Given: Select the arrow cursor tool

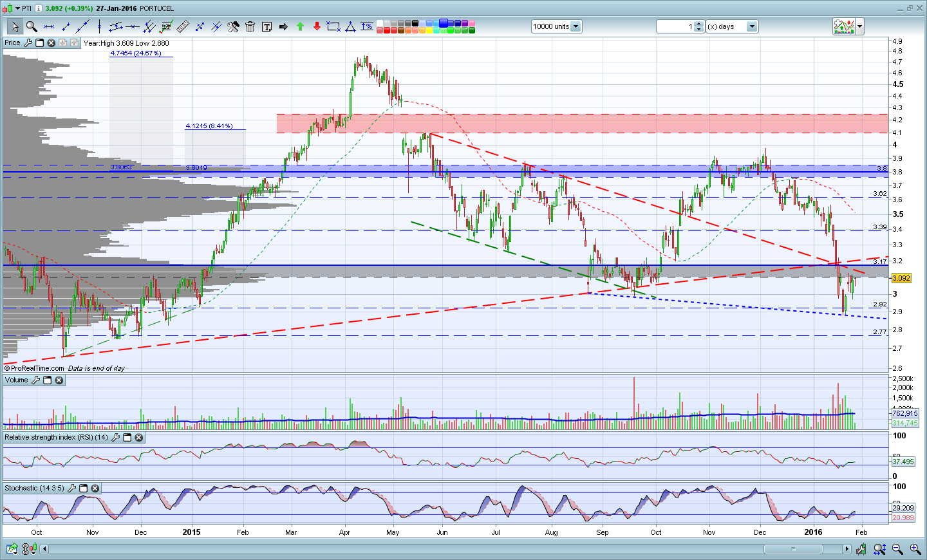Looking at the screenshot, I should 14,26.
